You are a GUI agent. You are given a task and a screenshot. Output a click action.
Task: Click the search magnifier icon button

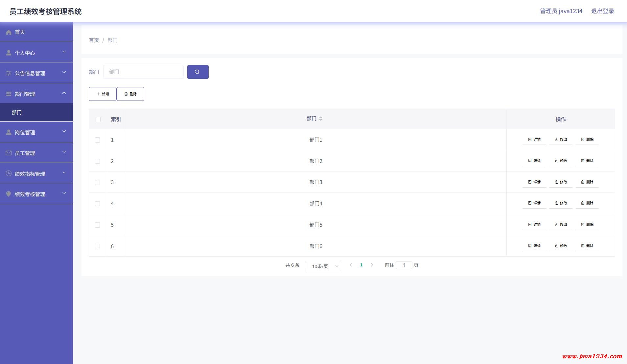point(197,72)
